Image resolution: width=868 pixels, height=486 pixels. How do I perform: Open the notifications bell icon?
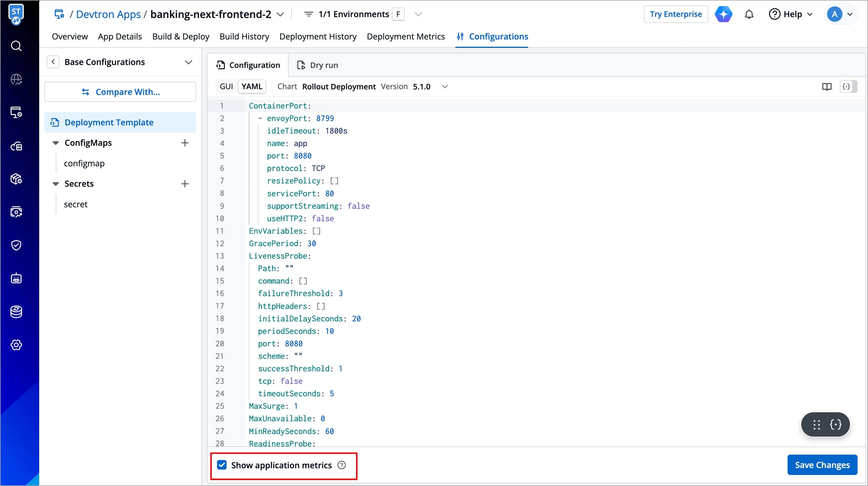[749, 15]
